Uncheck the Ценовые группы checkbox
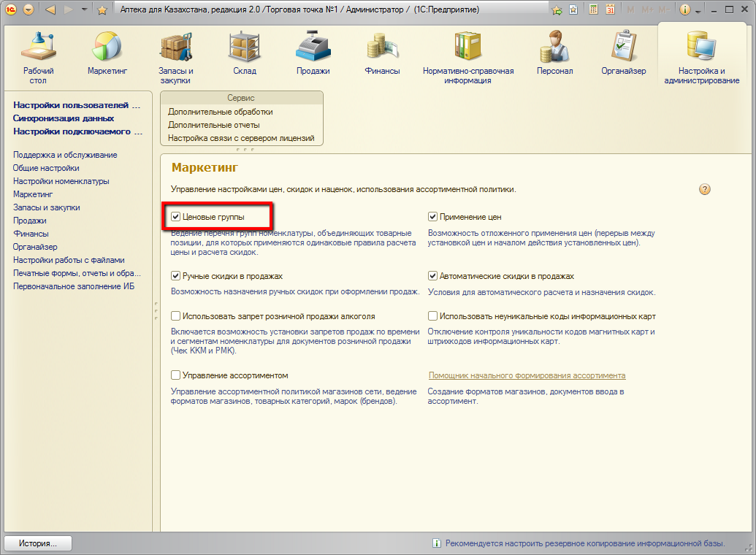Screen dimensions: 756x555 (x=175, y=217)
